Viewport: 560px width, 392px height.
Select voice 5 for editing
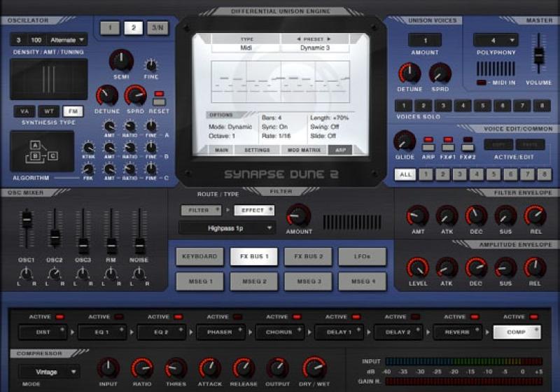(x=493, y=174)
